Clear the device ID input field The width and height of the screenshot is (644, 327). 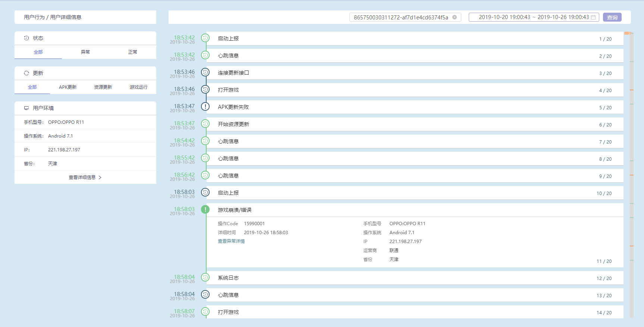point(455,17)
